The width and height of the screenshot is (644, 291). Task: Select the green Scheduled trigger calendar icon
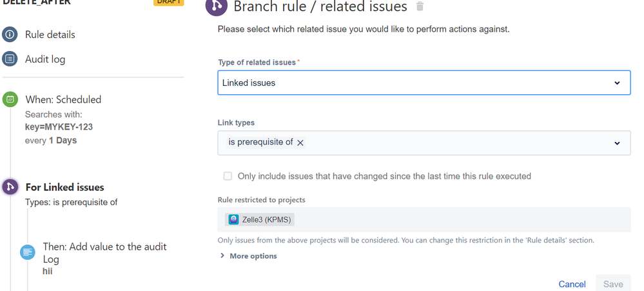(x=10, y=99)
